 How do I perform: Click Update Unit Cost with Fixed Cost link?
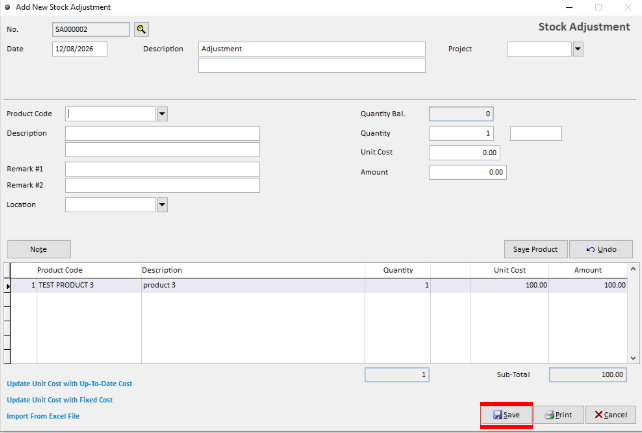[x=59, y=400]
